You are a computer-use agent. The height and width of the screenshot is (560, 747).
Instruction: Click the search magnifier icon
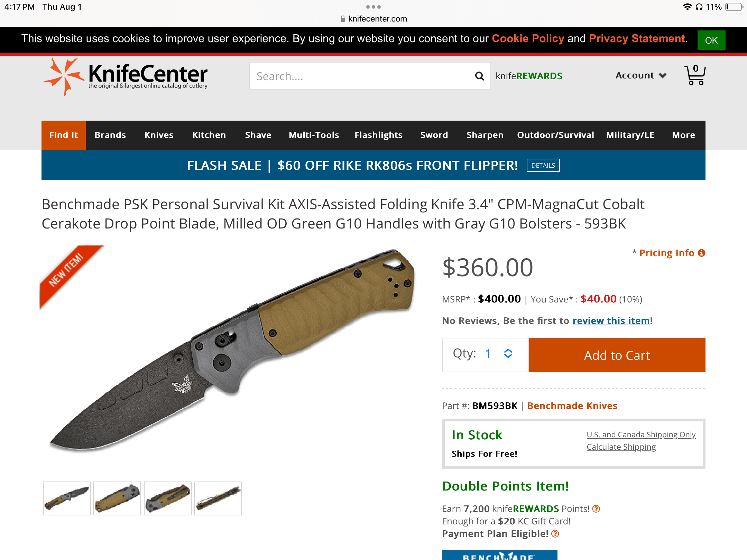point(479,76)
